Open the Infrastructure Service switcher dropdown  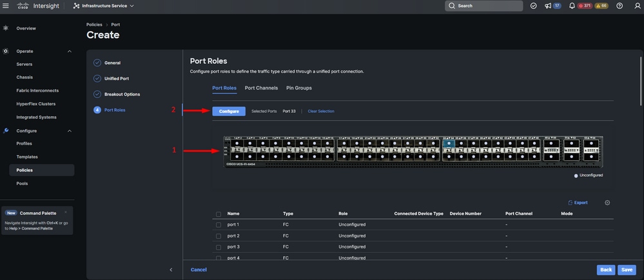(x=103, y=6)
